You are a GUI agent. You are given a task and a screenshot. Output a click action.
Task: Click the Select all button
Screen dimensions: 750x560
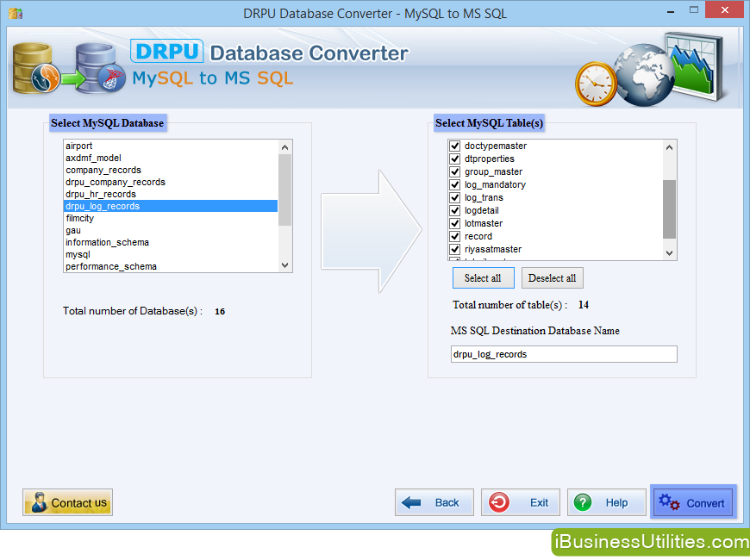483,278
